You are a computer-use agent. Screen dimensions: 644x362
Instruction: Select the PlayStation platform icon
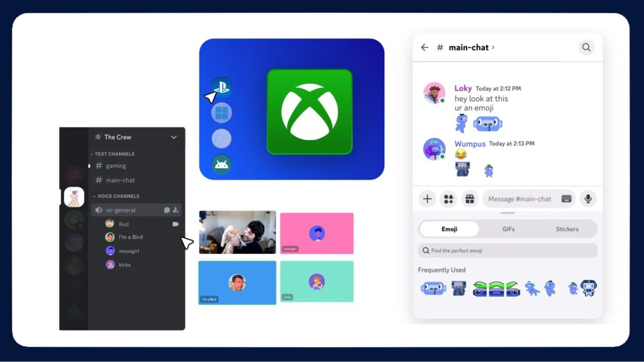(x=222, y=87)
